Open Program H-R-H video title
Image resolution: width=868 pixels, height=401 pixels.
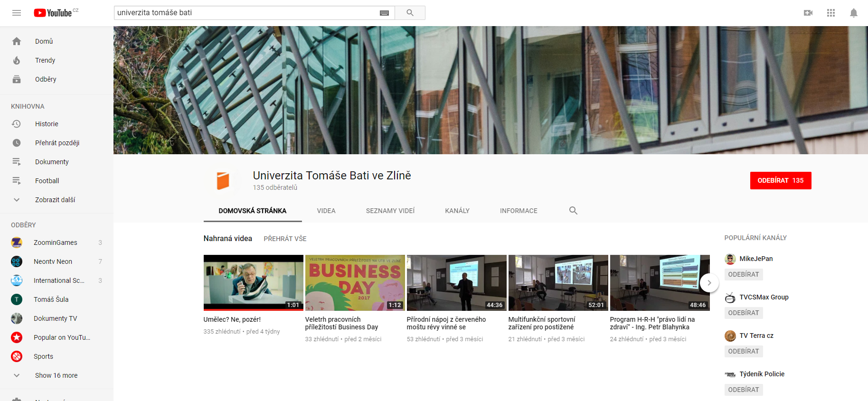[x=652, y=323]
